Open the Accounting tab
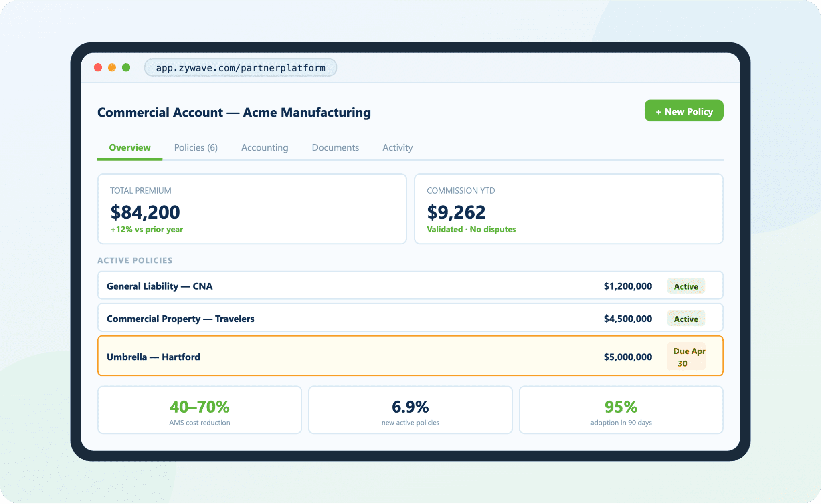 tap(265, 147)
